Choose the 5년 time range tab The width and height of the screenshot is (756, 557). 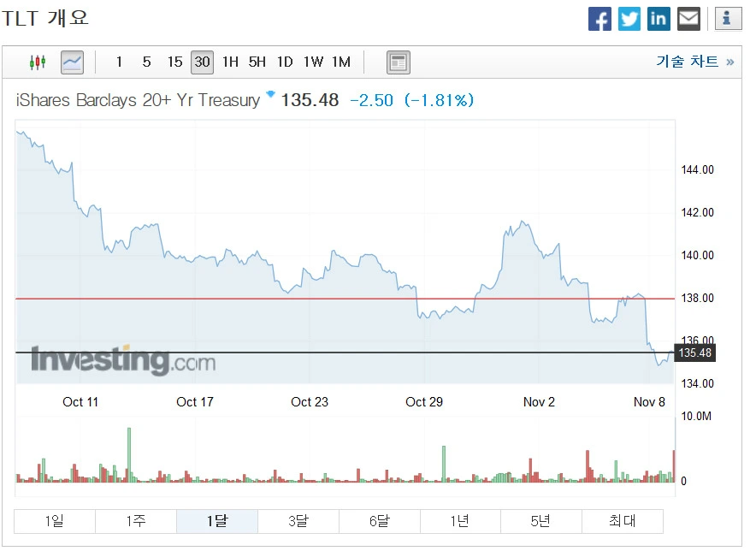coord(541,521)
